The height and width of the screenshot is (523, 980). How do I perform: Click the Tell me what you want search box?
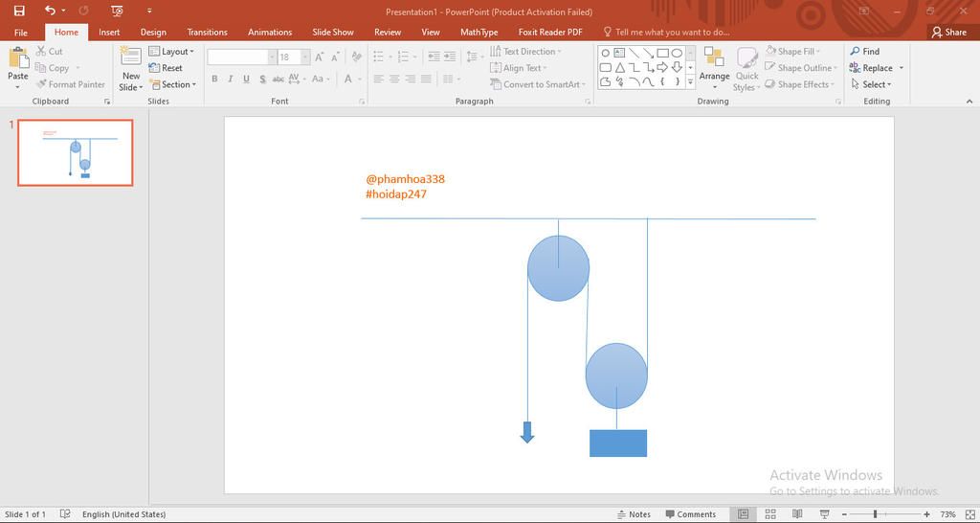pos(666,33)
